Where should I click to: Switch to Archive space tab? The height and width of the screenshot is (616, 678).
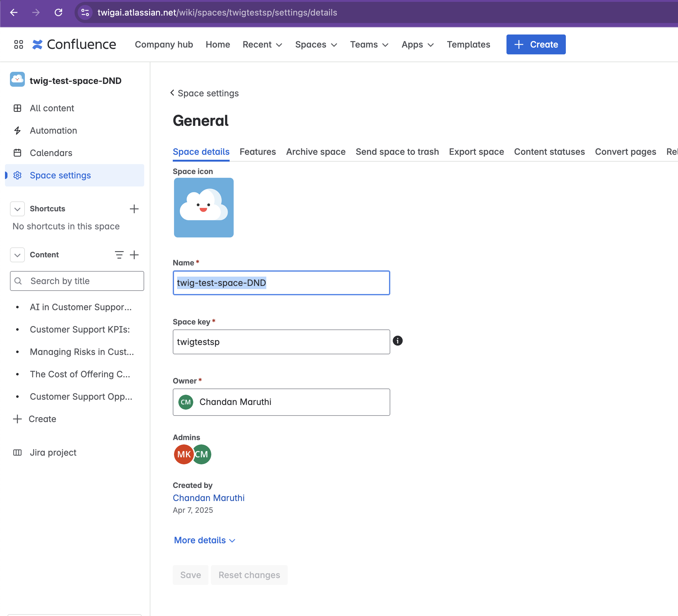(x=315, y=152)
